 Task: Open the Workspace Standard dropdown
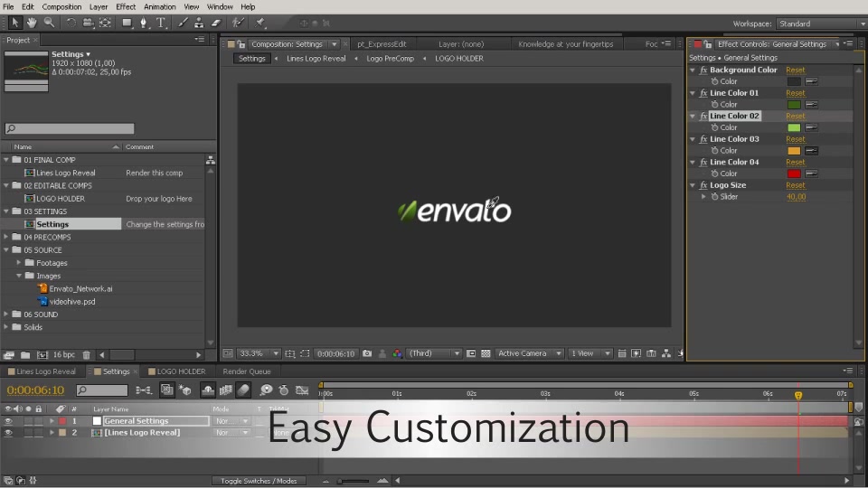[x=821, y=23]
